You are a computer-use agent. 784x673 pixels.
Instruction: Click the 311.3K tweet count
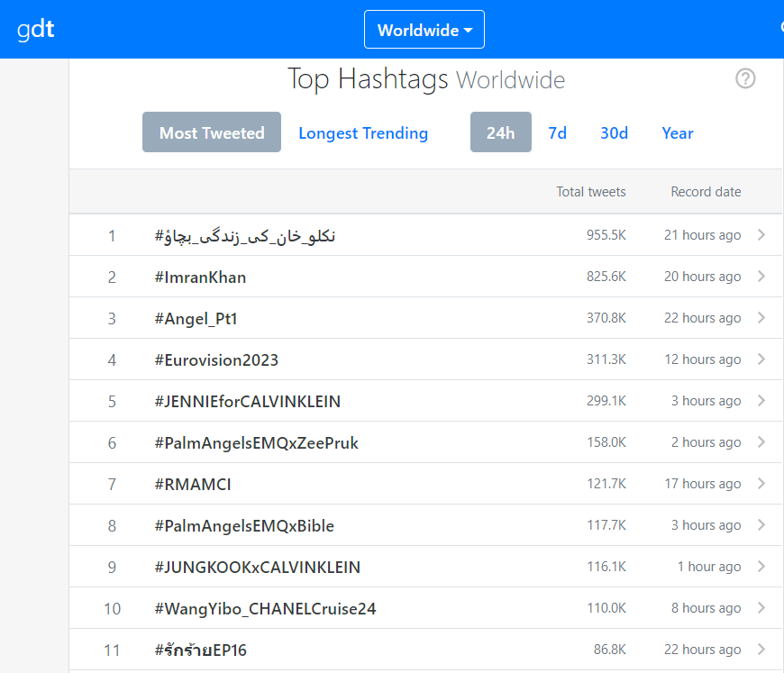(606, 359)
